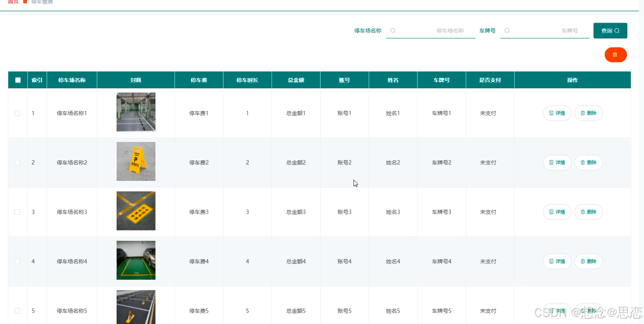Click the 车牌号 column header
The width and height of the screenshot is (644, 324).
tap(442, 80)
